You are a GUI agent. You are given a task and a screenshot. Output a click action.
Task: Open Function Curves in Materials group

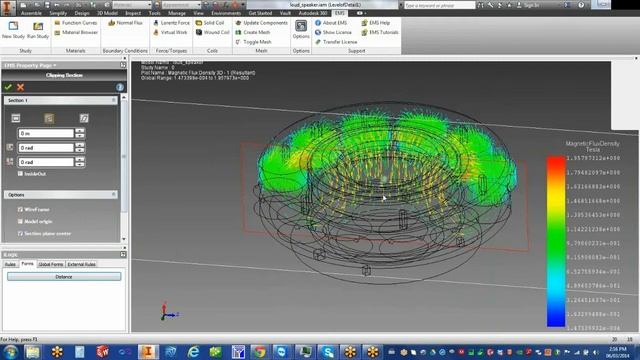pyautogui.click(x=76, y=23)
